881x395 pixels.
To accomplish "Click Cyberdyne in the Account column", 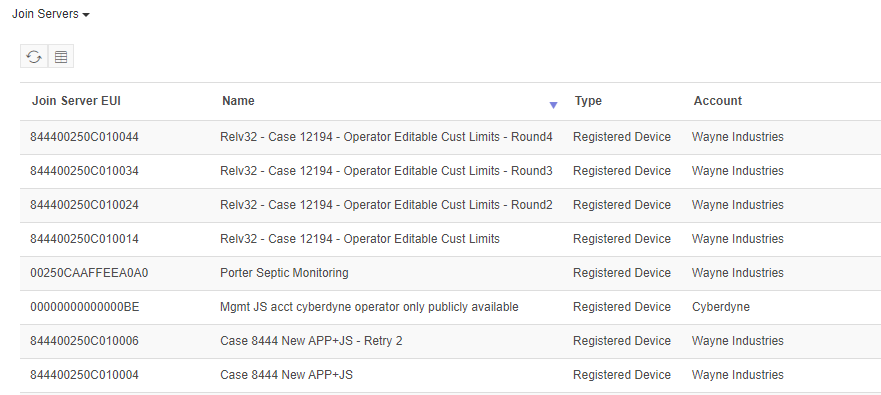I will pos(721,307).
